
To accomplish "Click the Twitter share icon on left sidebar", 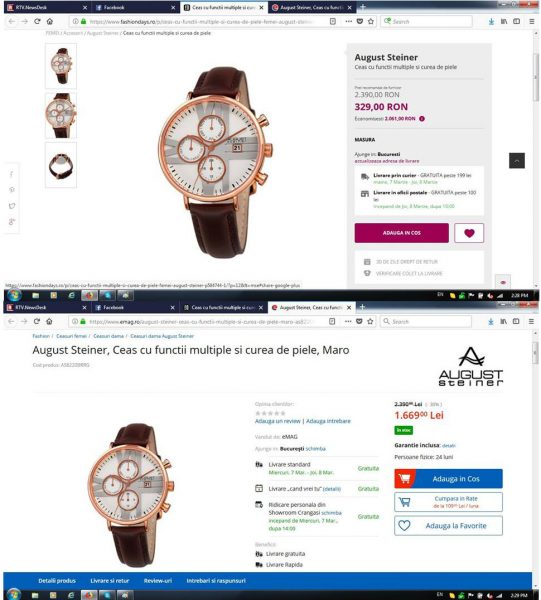I will click(12, 206).
